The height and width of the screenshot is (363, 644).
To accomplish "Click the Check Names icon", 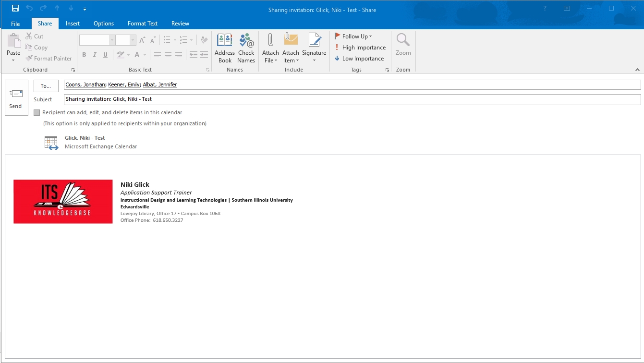I will [x=246, y=48].
